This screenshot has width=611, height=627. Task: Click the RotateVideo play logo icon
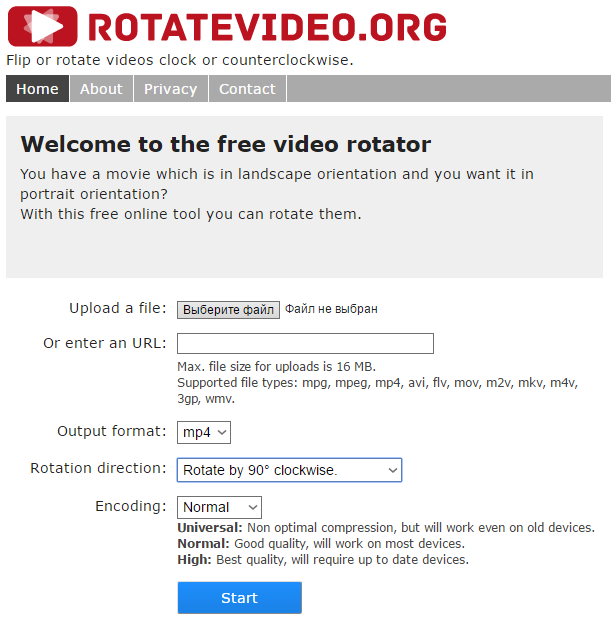click(42, 26)
